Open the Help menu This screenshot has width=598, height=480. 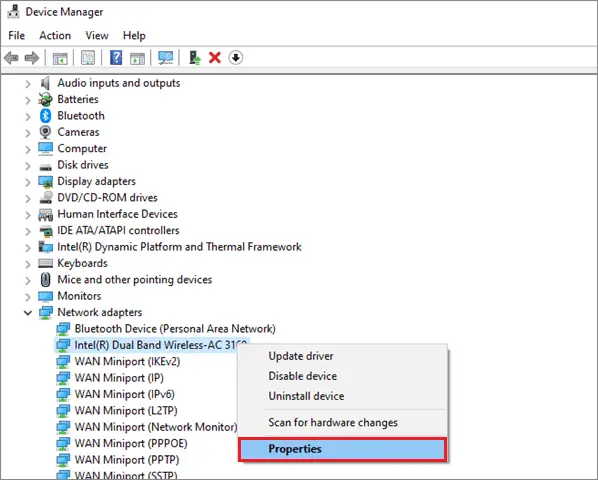tap(134, 35)
